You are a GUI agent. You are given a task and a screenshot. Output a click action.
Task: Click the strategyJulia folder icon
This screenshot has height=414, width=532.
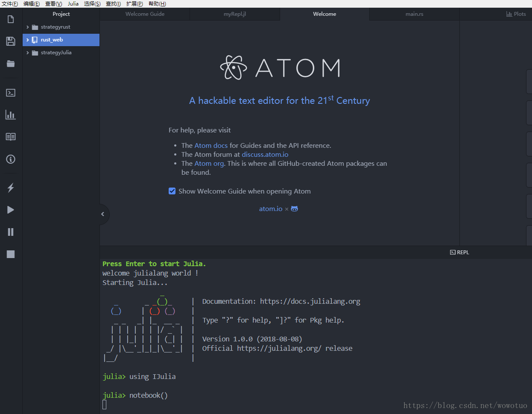pos(35,53)
